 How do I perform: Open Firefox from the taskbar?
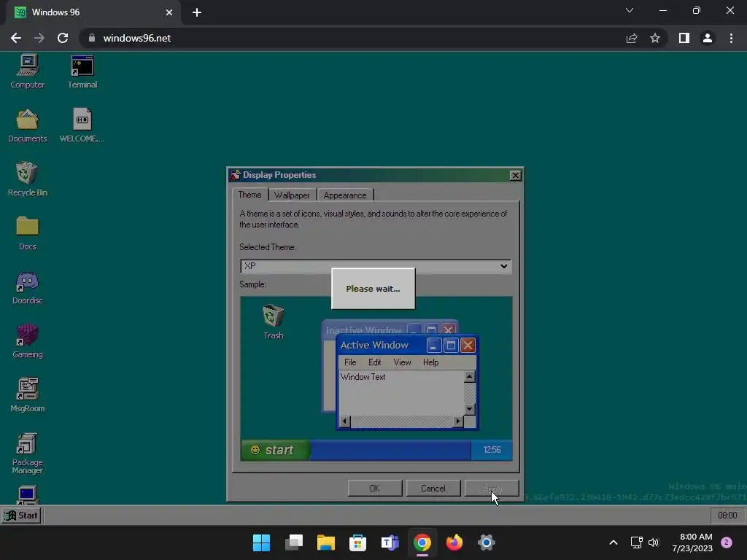(x=454, y=542)
